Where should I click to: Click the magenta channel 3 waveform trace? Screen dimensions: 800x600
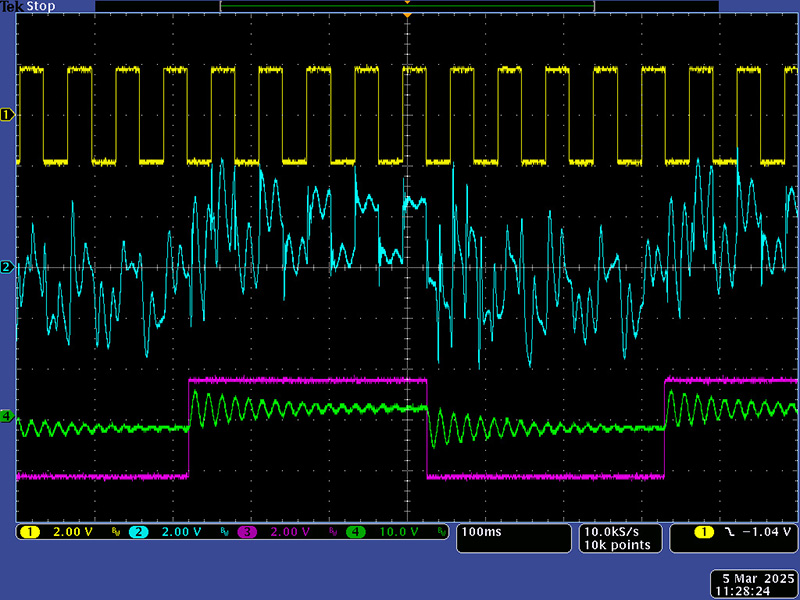coord(300,380)
